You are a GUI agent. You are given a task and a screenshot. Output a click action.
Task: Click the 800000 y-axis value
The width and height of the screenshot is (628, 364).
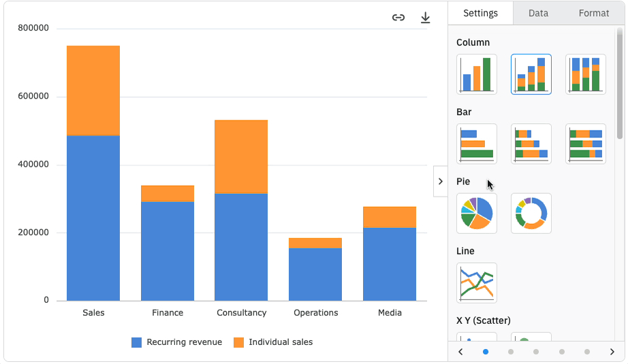tap(33, 28)
